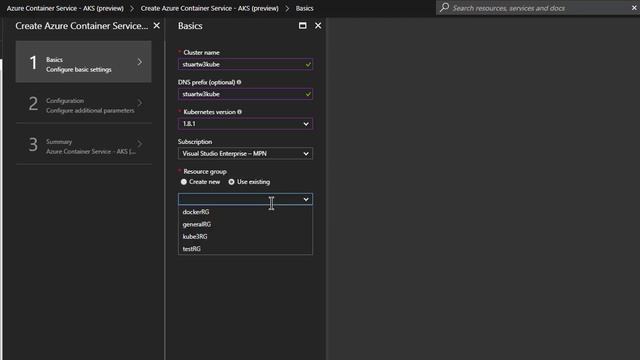This screenshot has width=640, height=360.
Task: Select the Configuration step tile
Action: pos(84,103)
